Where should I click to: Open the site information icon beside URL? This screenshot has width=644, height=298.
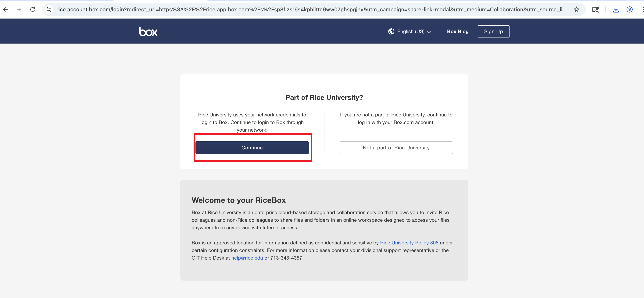(x=49, y=9)
